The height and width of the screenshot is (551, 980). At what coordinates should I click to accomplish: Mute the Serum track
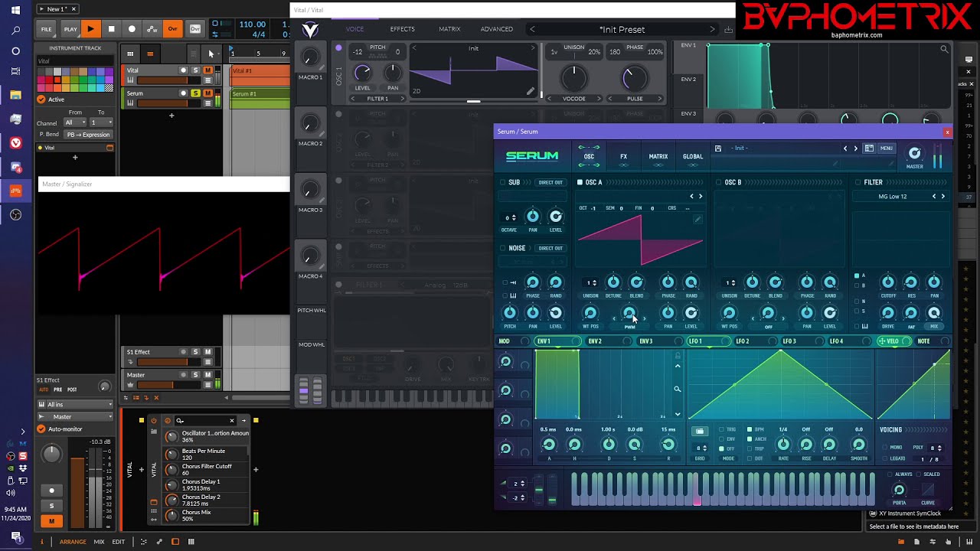[207, 93]
